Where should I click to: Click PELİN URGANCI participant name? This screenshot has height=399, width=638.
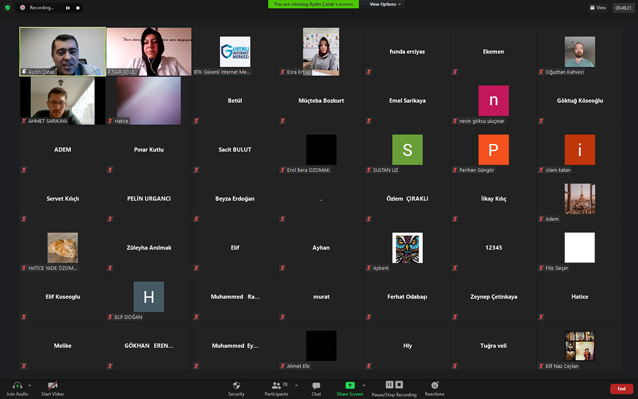[149, 198]
